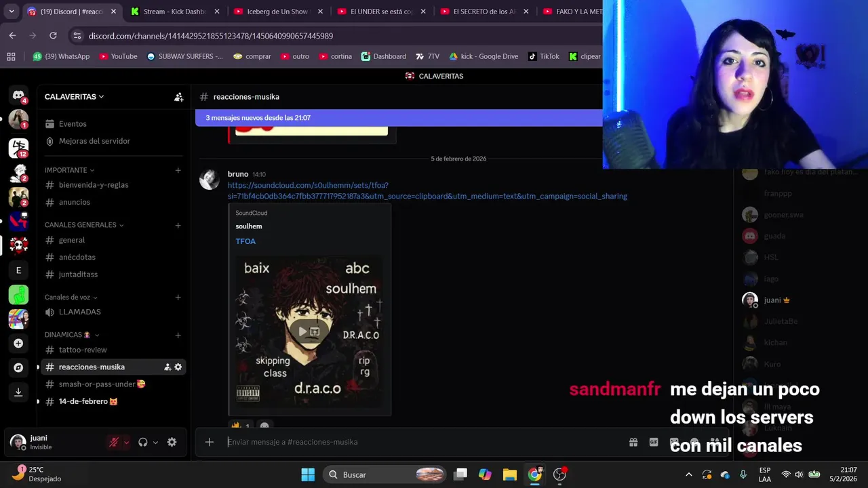Open the anécdotas channel
868x488 pixels.
(113, 258)
